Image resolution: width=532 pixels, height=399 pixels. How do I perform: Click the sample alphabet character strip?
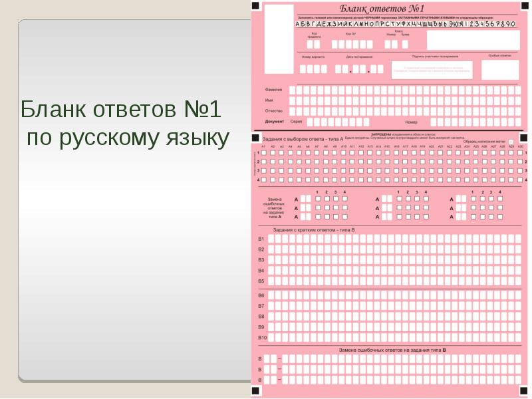405,24
